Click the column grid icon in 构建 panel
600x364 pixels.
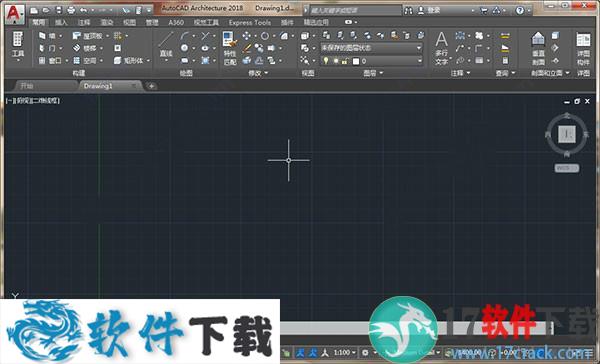[x=117, y=36]
